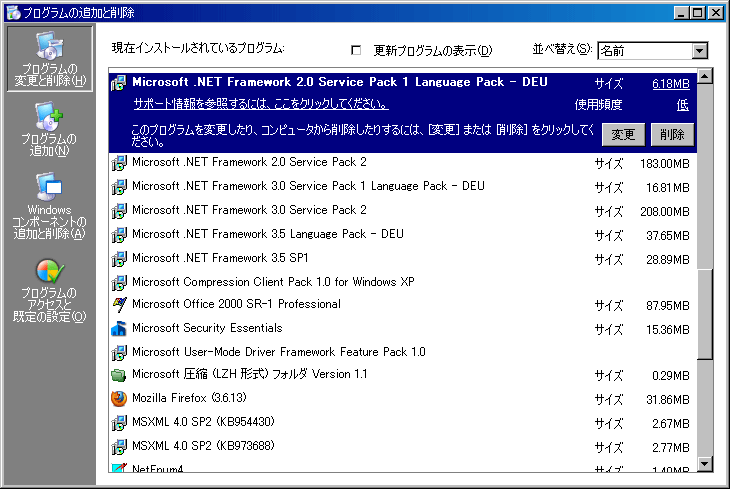
Task: Click the 低 usage frequency link
Action: pyautogui.click(x=683, y=105)
